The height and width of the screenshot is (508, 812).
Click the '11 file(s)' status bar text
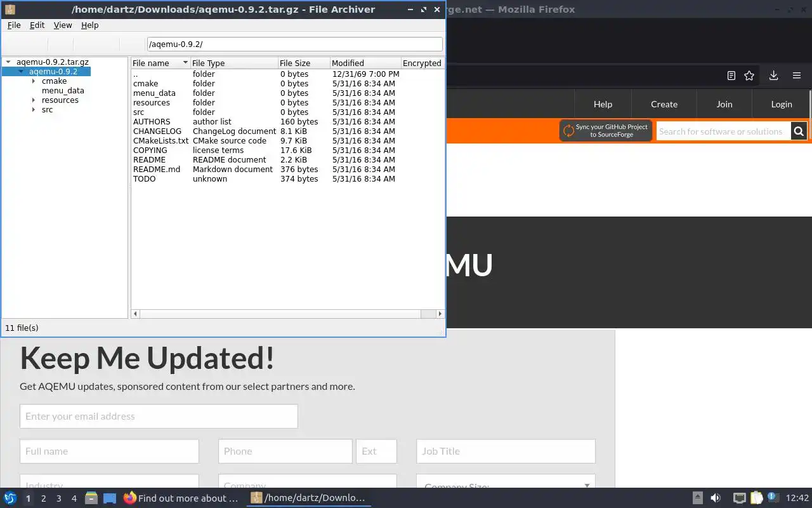[22, 328]
